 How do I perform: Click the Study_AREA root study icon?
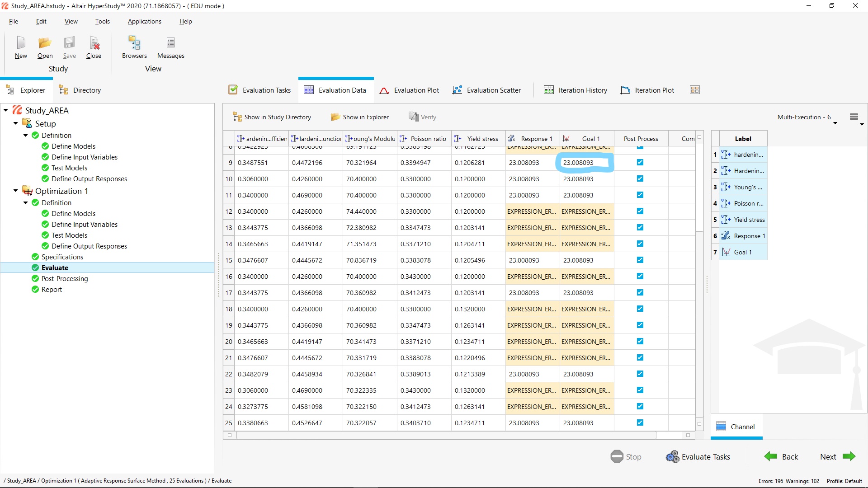[x=17, y=110]
